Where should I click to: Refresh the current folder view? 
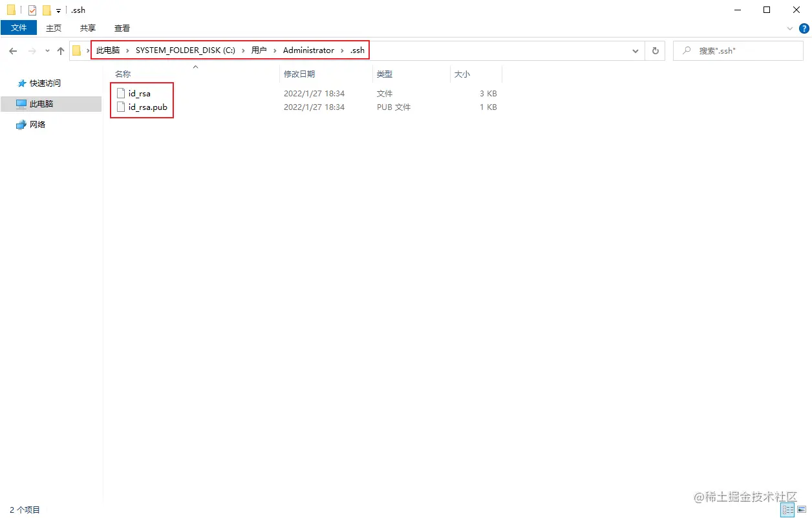click(656, 50)
